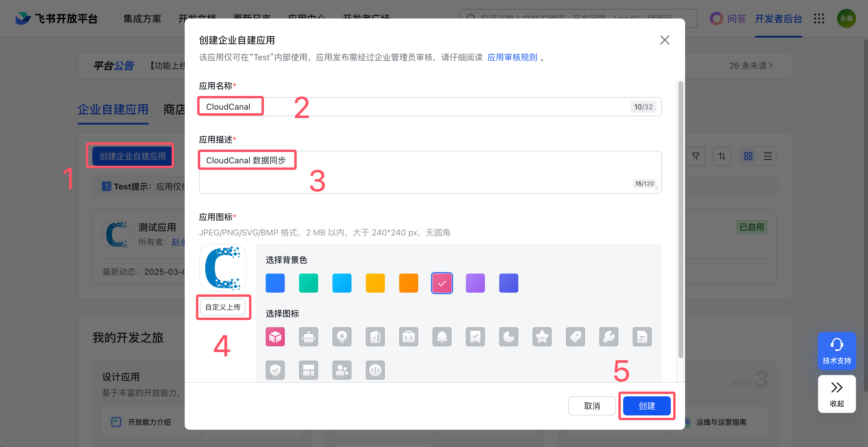Choose the green background color swatch
Image resolution: width=868 pixels, height=447 pixels.
(x=308, y=283)
